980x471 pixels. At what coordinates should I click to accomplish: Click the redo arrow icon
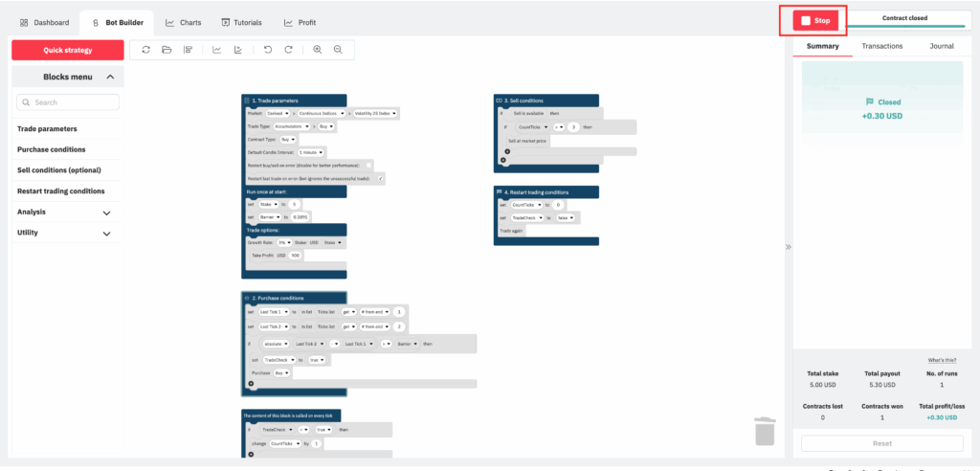click(x=288, y=50)
